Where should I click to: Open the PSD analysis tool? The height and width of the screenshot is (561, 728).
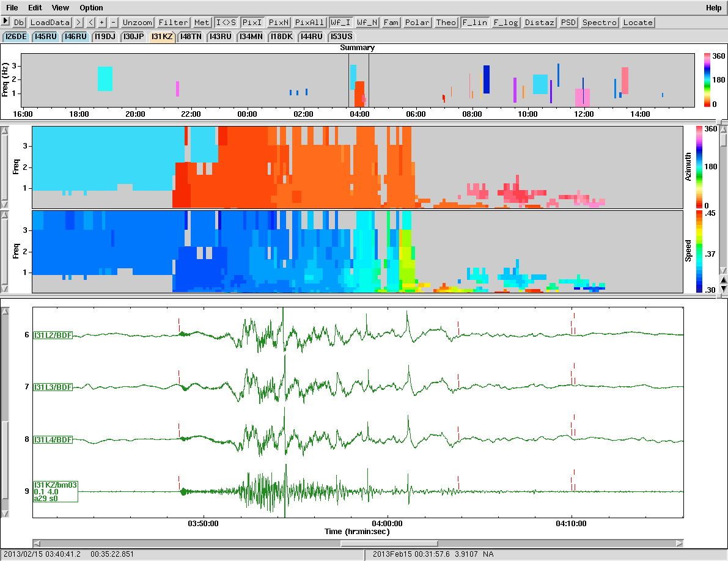(567, 22)
